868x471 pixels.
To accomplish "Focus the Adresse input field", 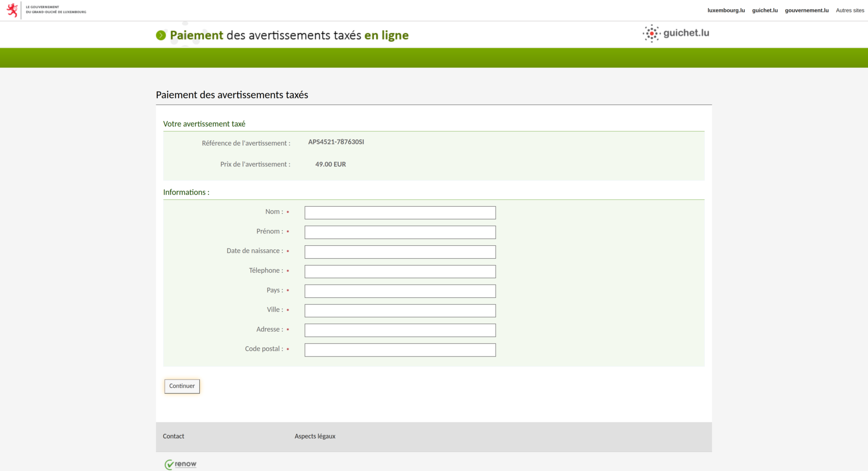I will tap(400, 330).
